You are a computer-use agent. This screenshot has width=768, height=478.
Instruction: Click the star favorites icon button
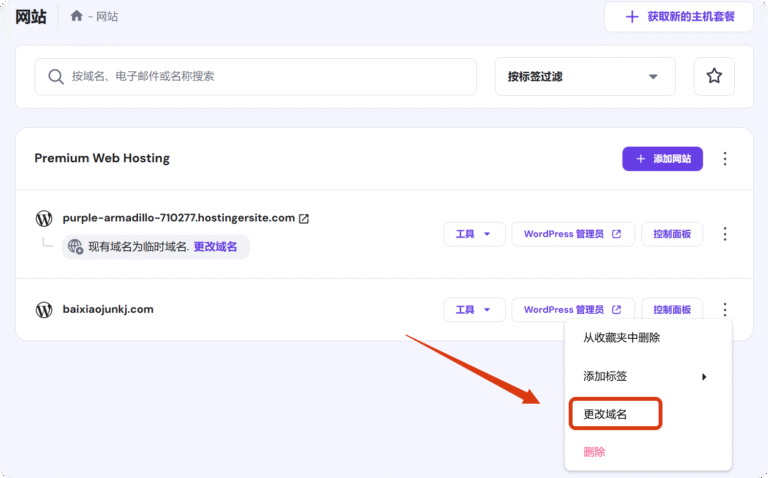[714, 76]
